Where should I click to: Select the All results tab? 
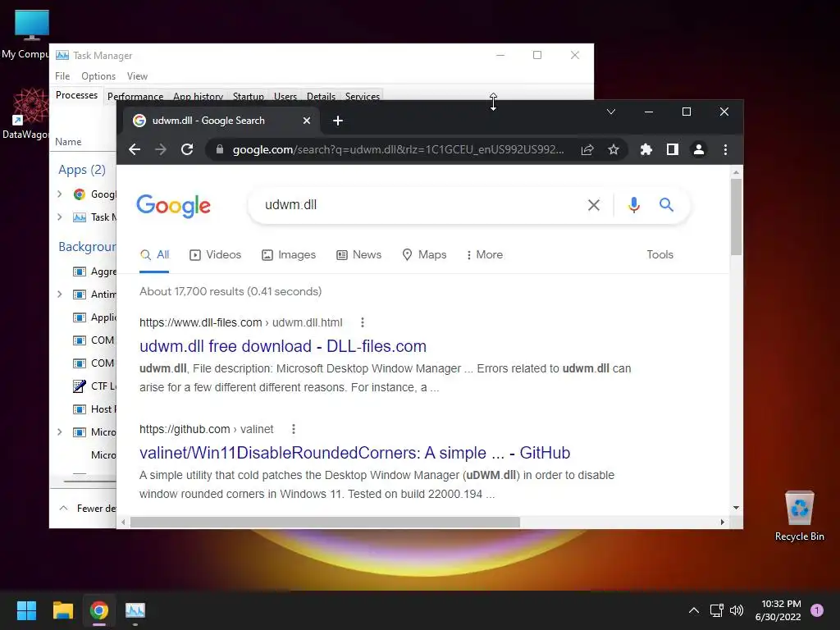pyautogui.click(x=154, y=255)
